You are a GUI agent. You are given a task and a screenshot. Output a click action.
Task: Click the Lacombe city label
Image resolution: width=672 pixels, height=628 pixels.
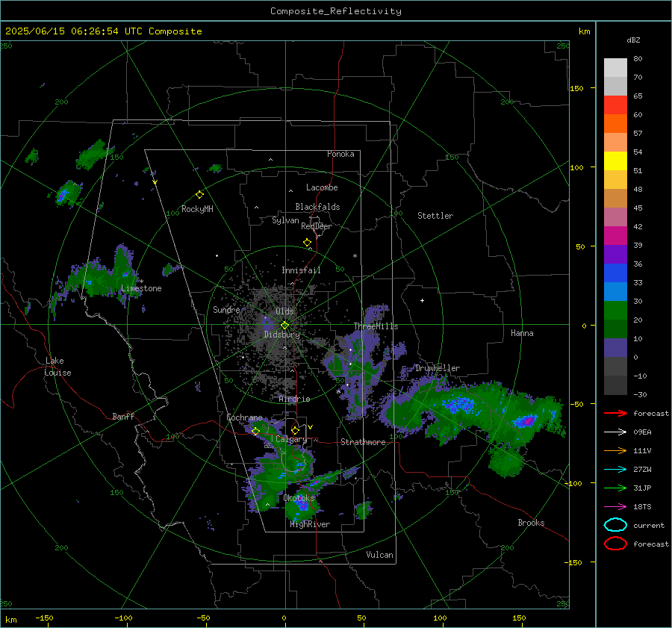pos(322,187)
